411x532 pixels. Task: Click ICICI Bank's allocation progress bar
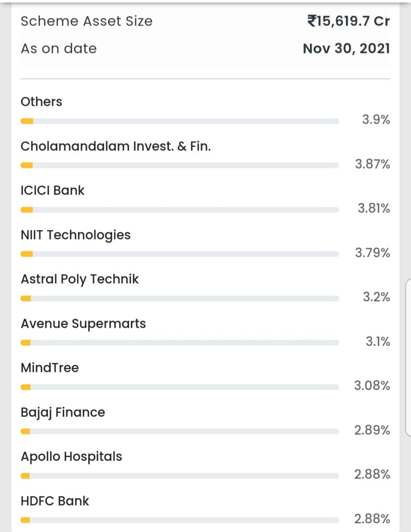coord(180,210)
